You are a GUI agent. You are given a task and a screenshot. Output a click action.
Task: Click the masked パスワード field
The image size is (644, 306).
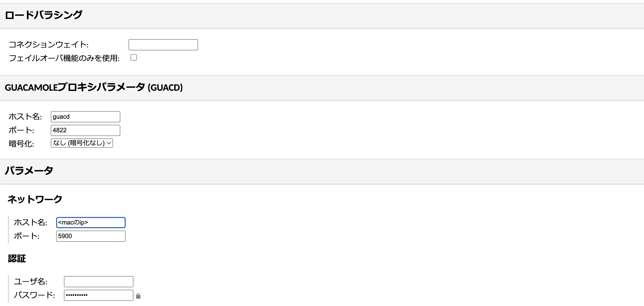click(98, 295)
